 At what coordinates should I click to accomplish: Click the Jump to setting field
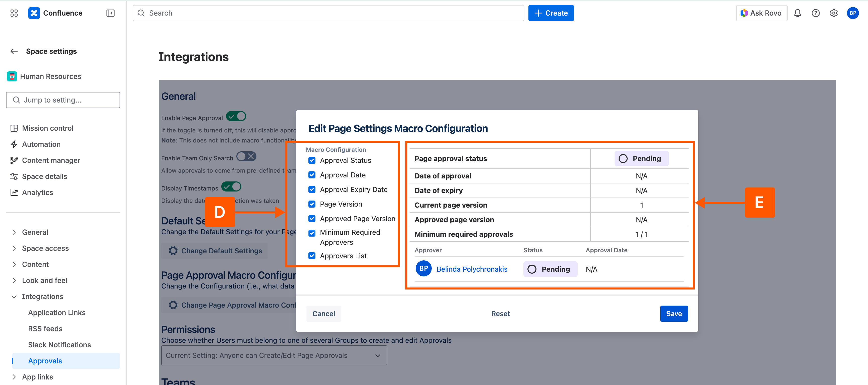(63, 100)
